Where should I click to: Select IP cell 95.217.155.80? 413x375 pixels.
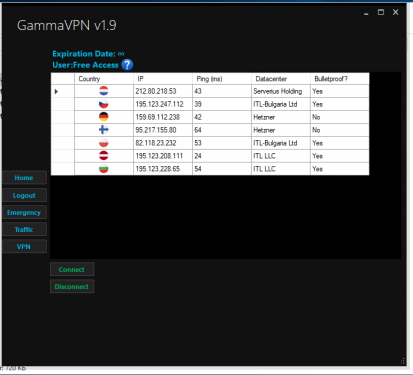tap(163, 130)
